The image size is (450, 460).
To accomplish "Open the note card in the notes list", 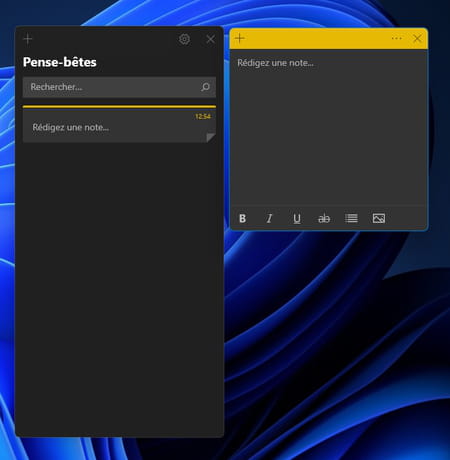I will pyautogui.click(x=119, y=124).
